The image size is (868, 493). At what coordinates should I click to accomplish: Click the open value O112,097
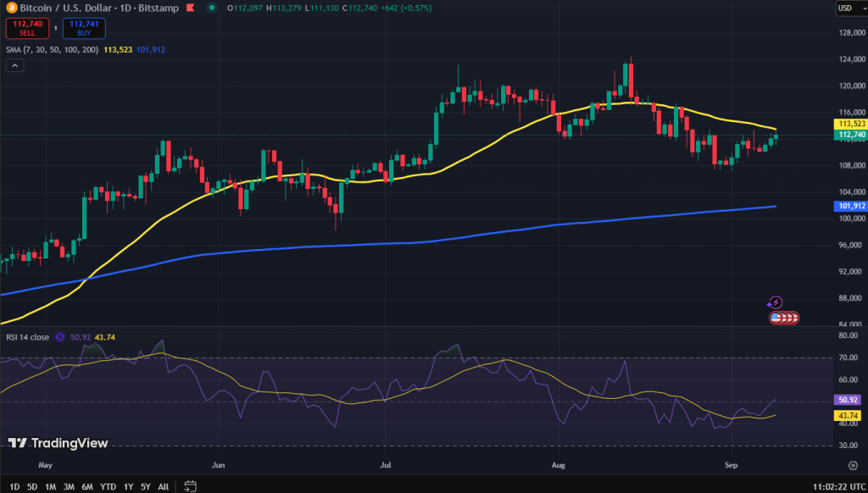coord(245,8)
